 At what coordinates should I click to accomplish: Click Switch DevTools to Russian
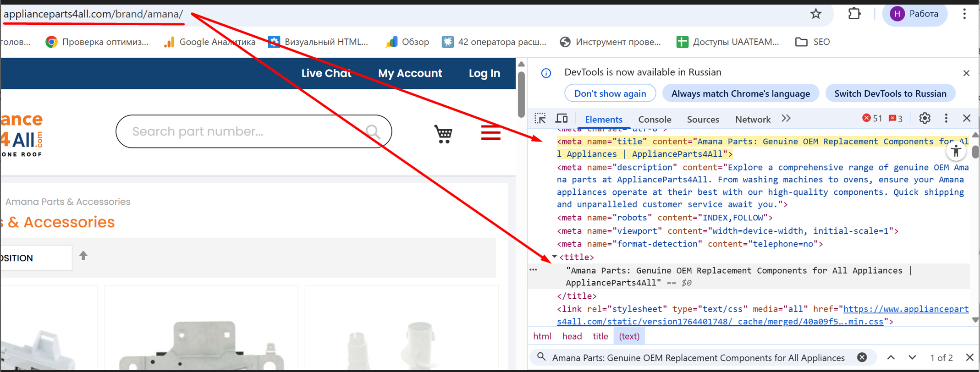click(x=890, y=93)
